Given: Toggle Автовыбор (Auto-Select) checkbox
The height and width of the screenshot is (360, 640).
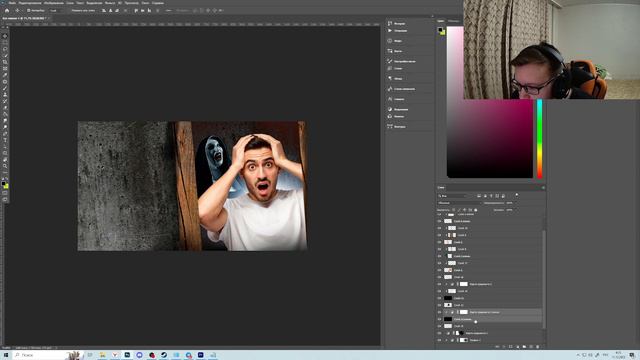Looking at the screenshot, I should [29, 10].
